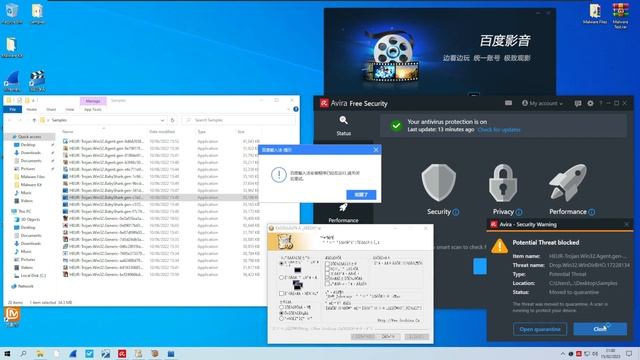Toggle the last checkbox in installer middle group

pyautogui.click(x=327, y=284)
